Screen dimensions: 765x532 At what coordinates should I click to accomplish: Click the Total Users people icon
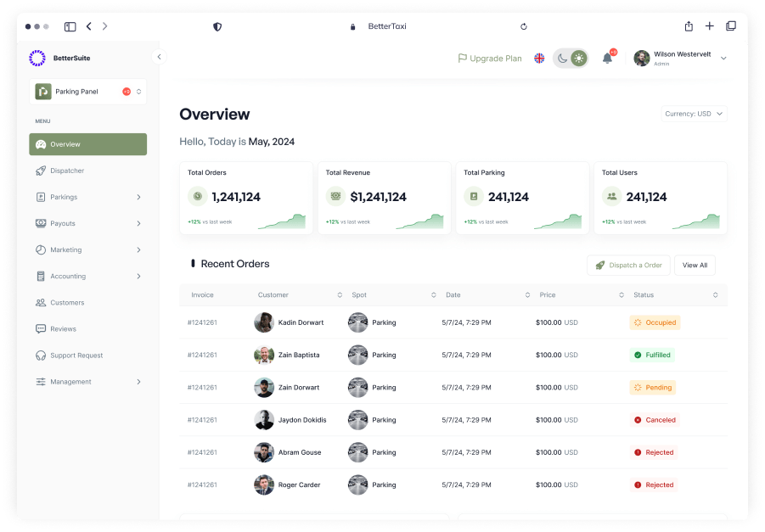[611, 197]
